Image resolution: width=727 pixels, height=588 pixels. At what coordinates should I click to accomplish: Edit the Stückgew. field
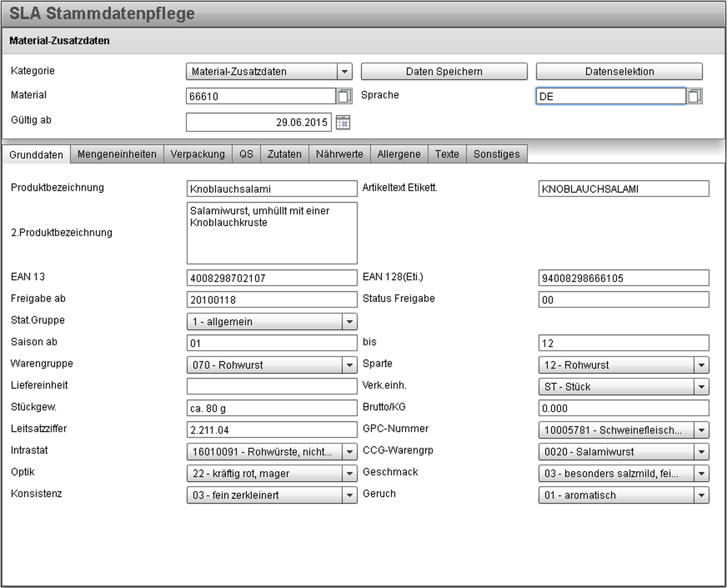[x=272, y=408]
